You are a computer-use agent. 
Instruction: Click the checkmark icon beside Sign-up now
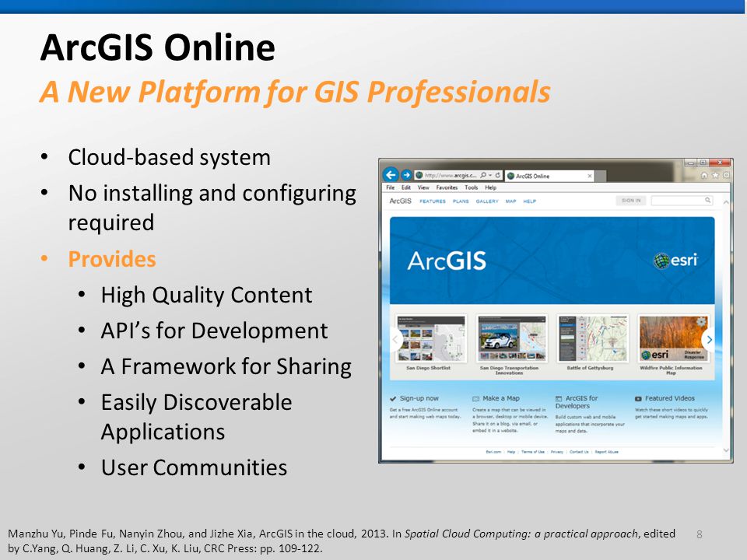[x=393, y=398]
